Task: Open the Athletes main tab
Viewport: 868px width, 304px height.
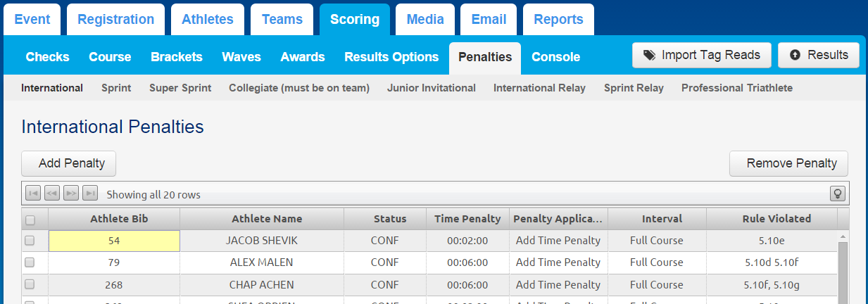Action: [x=208, y=20]
